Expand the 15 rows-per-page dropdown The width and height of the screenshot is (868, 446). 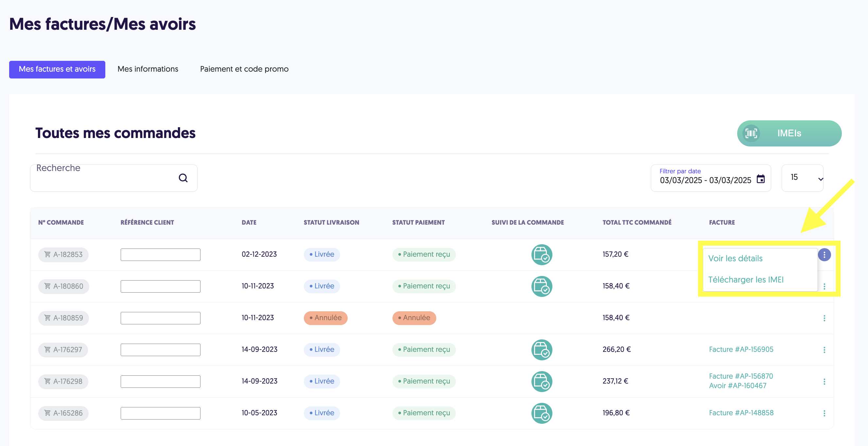coord(802,178)
